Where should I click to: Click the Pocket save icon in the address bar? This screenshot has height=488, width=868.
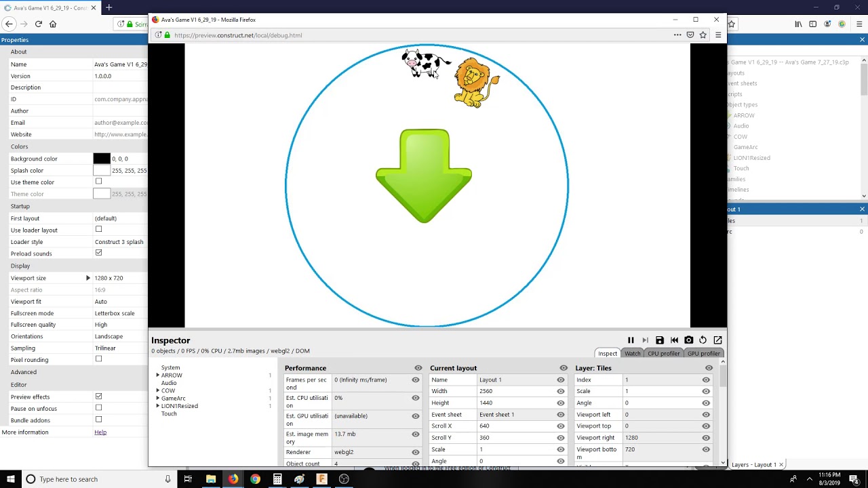pyautogui.click(x=690, y=35)
